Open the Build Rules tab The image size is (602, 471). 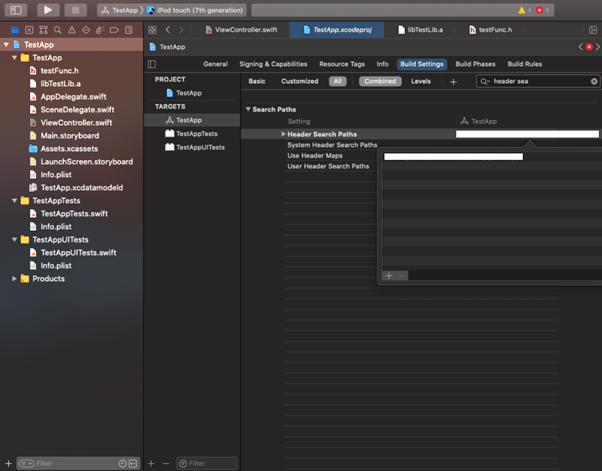click(x=525, y=64)
